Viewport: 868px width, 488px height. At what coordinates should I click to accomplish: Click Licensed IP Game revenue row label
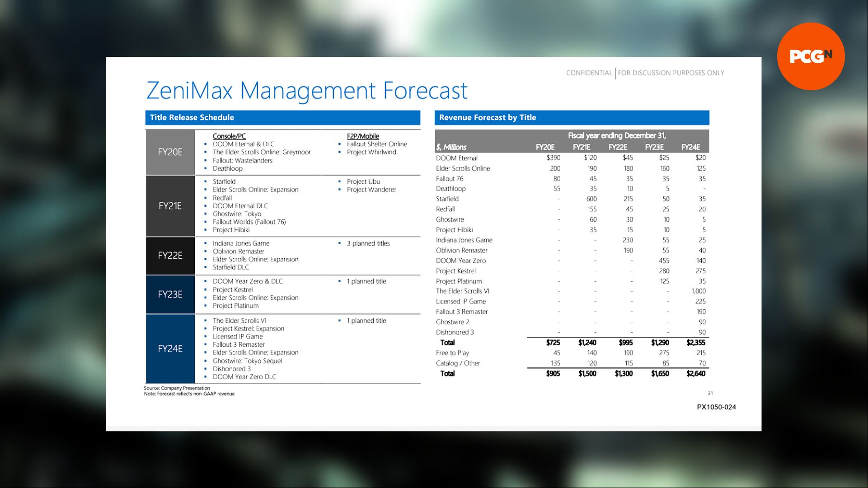point(461,302)
